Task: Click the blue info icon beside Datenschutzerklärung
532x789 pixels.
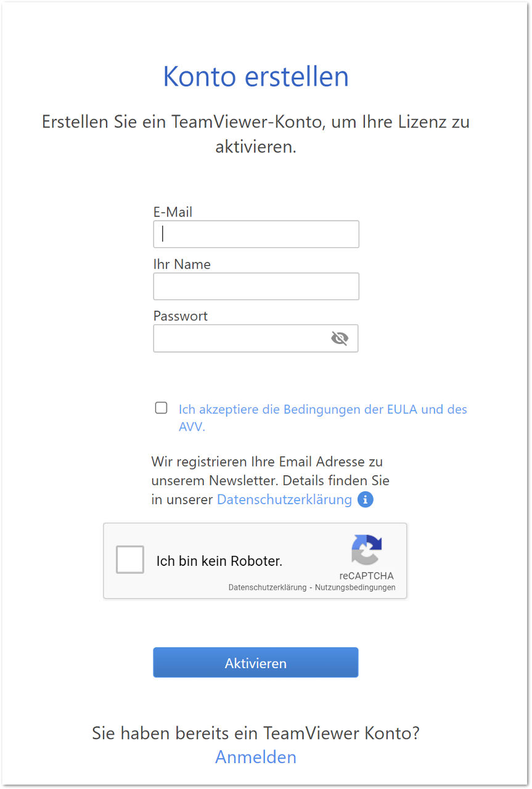Action: coord(366,499)
